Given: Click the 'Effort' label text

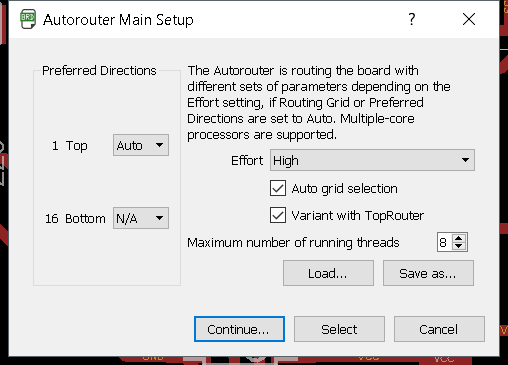Looking at the screenshot, I should [x=247, y=161].
